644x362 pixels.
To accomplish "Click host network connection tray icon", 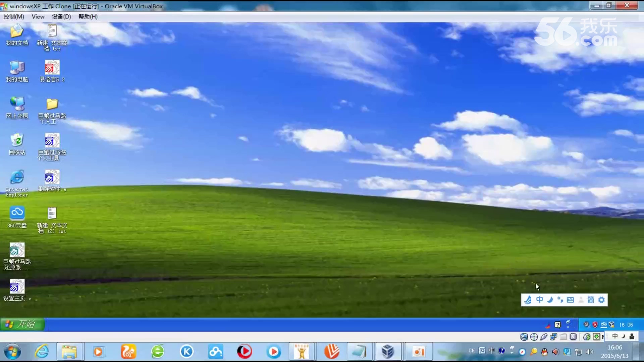I will click(578, 352).
